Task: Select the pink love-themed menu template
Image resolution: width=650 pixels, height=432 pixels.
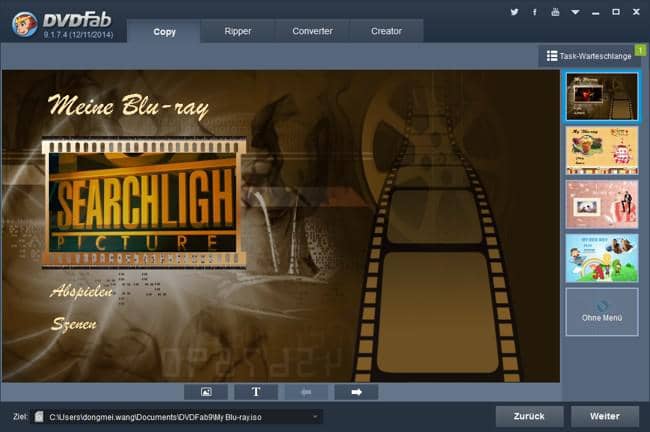Action: [x=601, y=204]
